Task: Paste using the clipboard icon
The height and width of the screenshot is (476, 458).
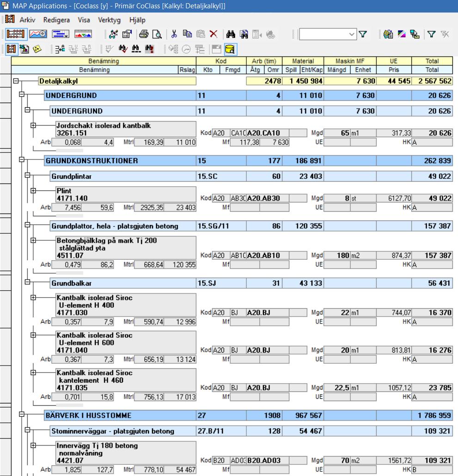Action: pyautogui.click(x=201, y=34)
